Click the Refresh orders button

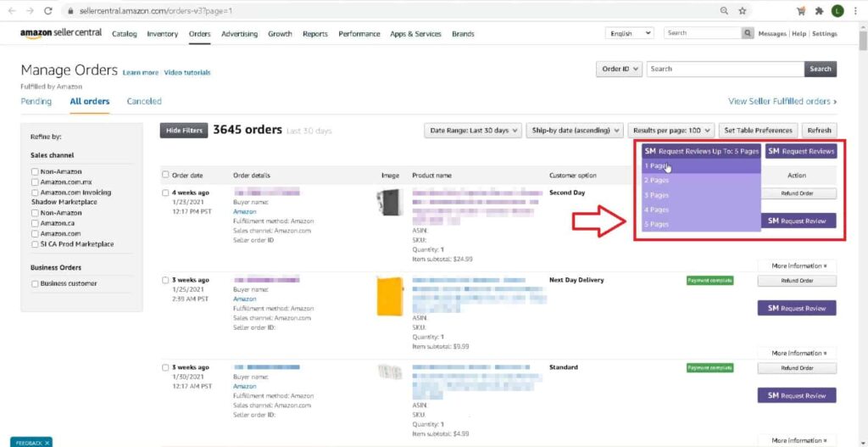tap(820, 131)
